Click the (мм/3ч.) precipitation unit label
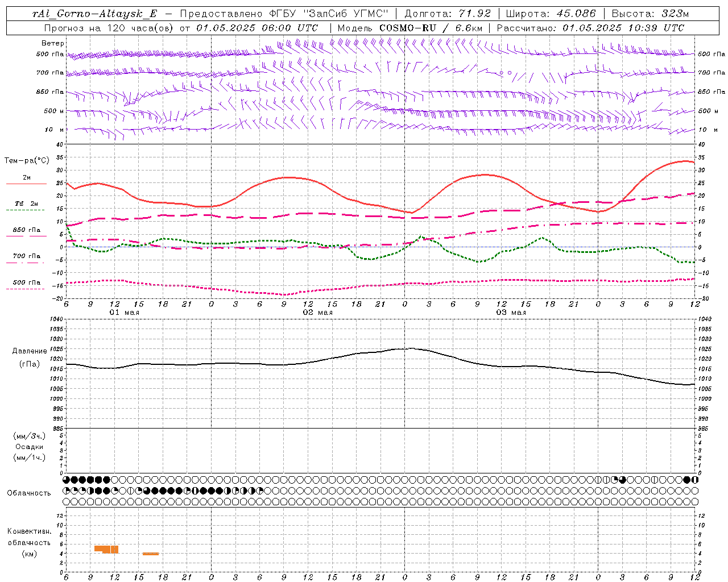This screenshot has width=728, height=582. pos(30,436)
